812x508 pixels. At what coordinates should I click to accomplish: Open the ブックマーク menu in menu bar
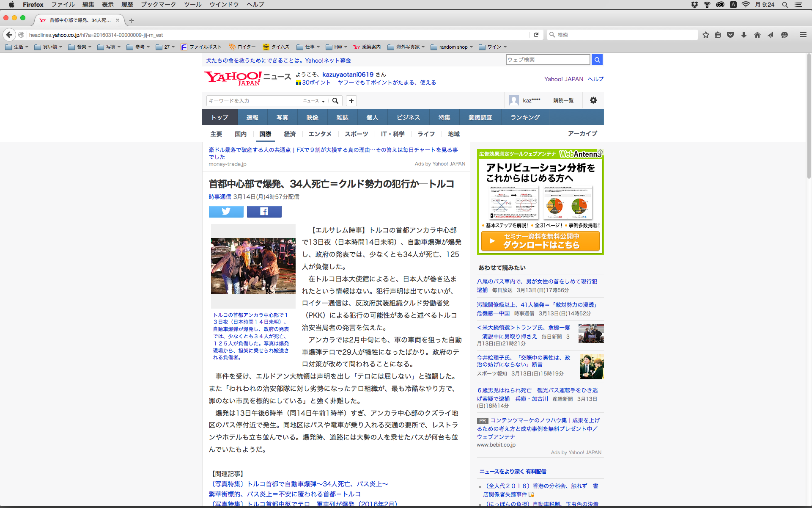[158, 4]
